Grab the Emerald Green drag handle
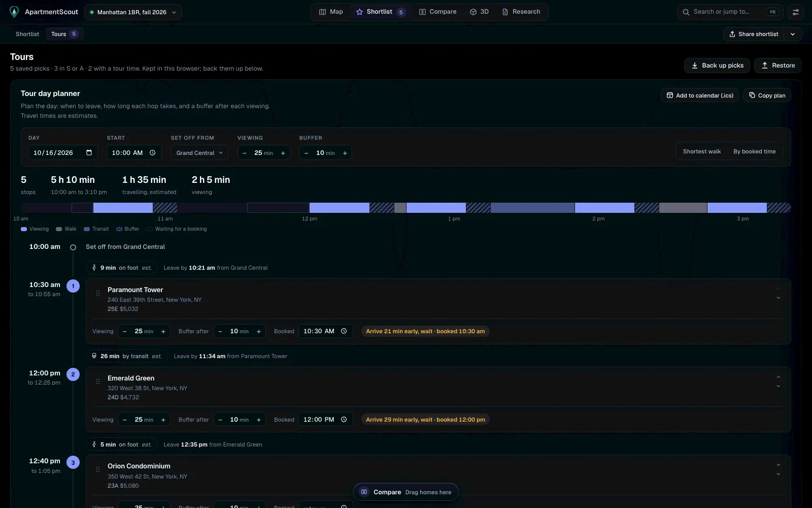 click(98, 382)
